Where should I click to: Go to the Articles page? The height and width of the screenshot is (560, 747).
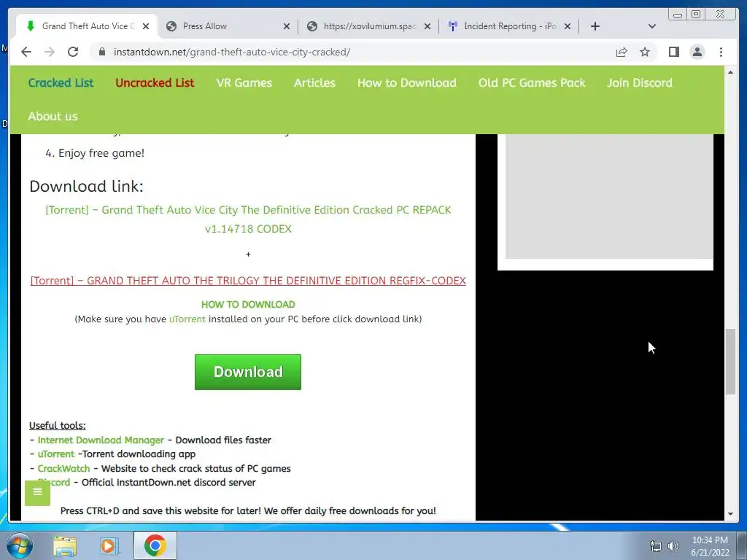point(314,83)
